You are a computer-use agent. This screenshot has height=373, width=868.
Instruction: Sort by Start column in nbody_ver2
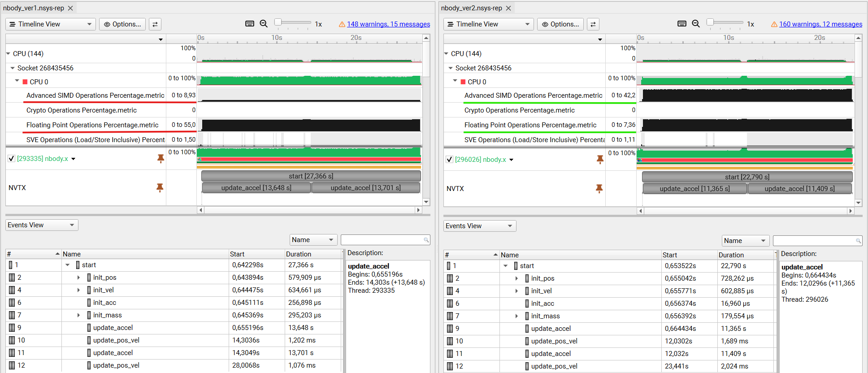[x=689, y=255]
